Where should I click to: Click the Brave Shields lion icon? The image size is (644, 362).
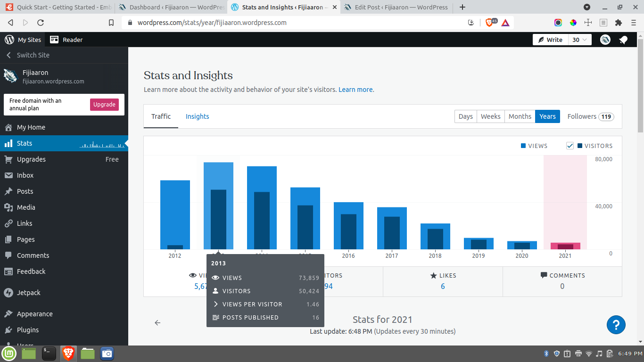tap(489, 23)
